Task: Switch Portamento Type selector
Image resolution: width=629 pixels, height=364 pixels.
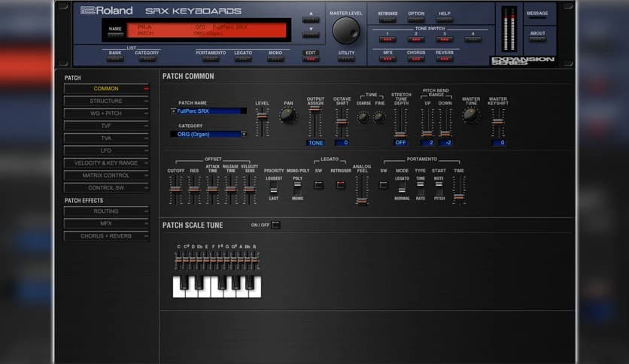Action: [x=420, y=188]
